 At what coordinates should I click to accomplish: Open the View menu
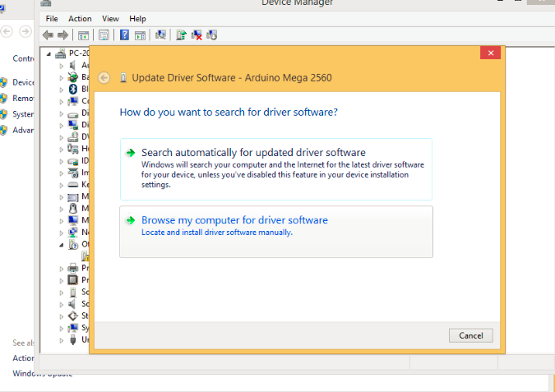point(110,19)
